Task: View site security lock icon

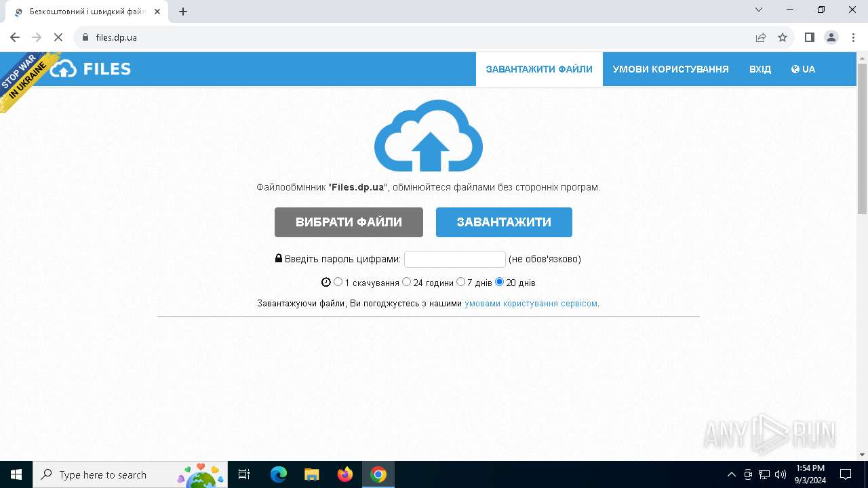Action: (x=85, y=37)
